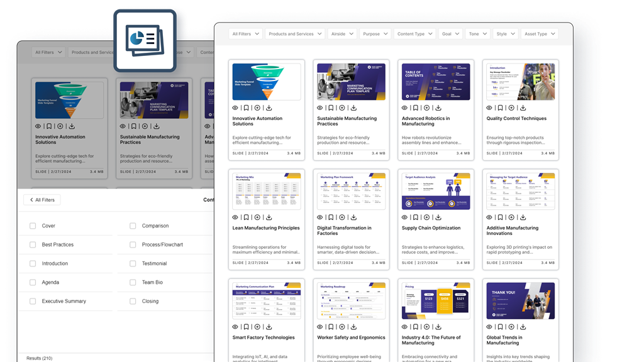The height and width of the screenshot is (362, 644).
Task: Download the Supply Chain Optimization slide
Action: 438,217
